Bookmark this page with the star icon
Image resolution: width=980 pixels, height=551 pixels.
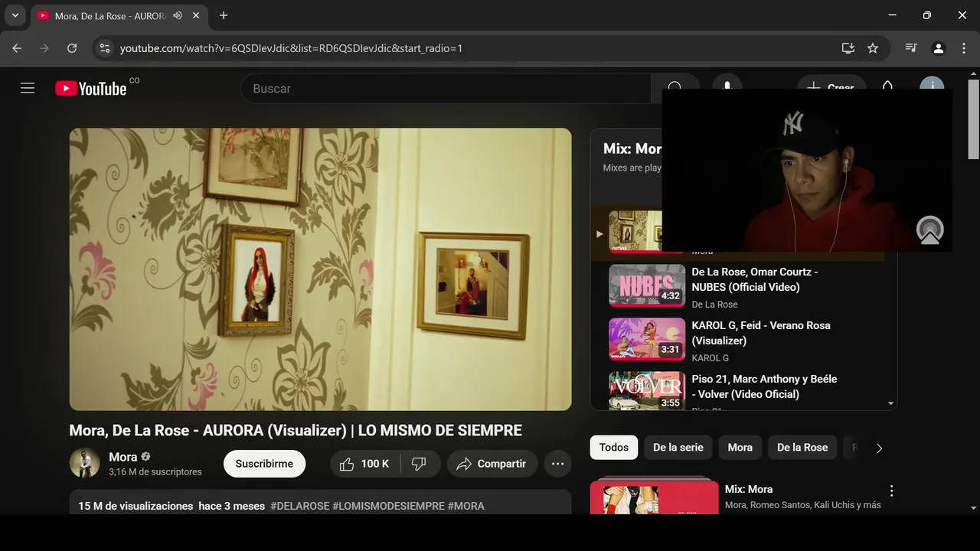(x=873, y=48)
